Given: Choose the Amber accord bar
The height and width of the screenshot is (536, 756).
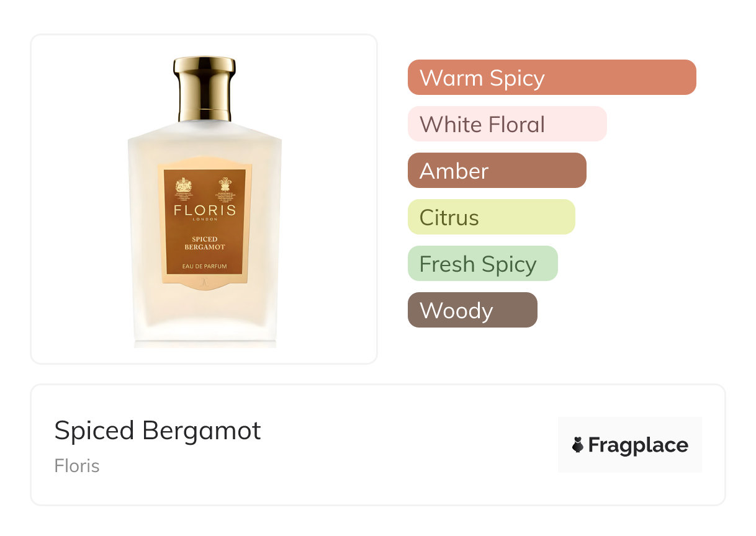Looking at the screenshot, I should pyautogui.click(x=497, y=171).
